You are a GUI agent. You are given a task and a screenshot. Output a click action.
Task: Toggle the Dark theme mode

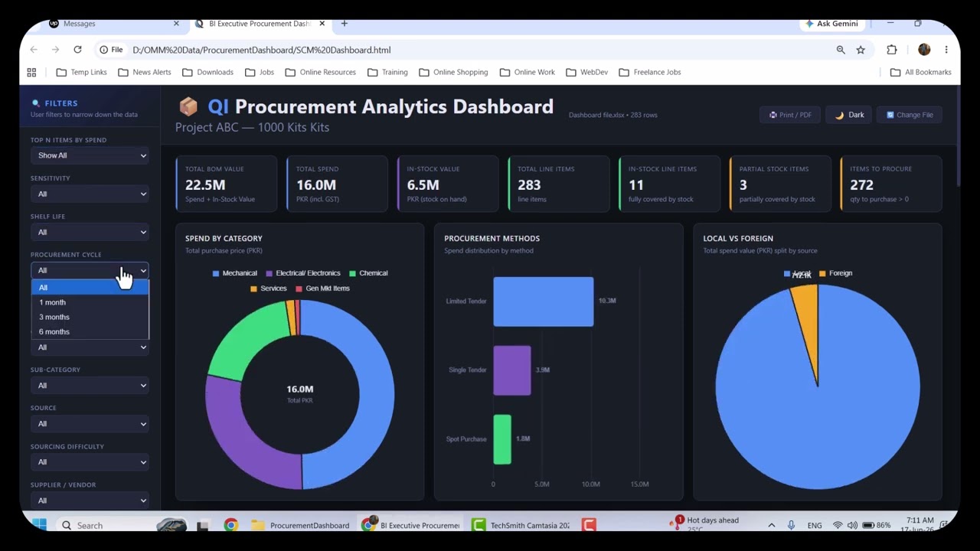pos(849,115)
